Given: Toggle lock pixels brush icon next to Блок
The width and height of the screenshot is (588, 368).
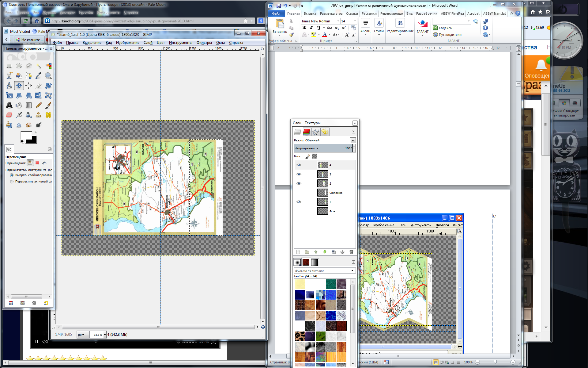Looking at the screenshot, I should pyautogui.click(x=308, y=156).
